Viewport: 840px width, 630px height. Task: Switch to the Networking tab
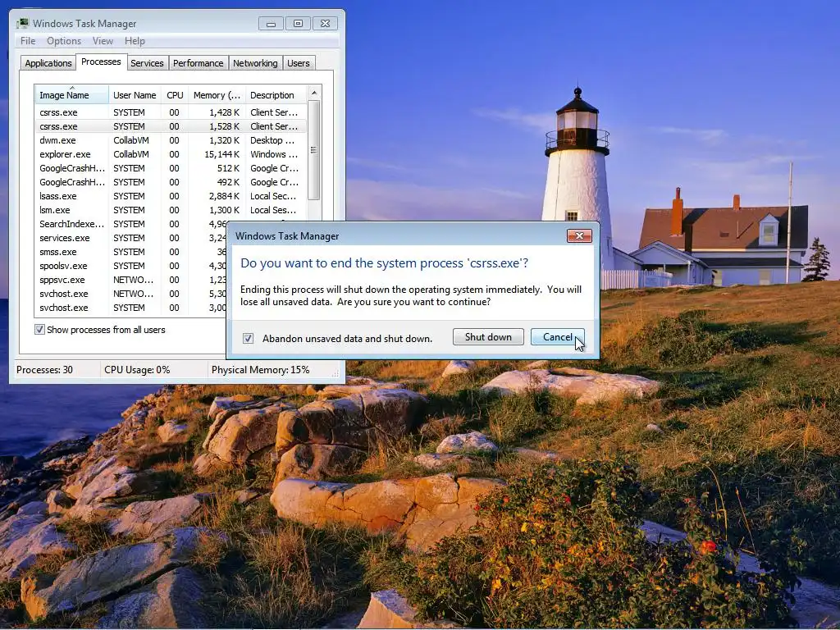(255, 63)
